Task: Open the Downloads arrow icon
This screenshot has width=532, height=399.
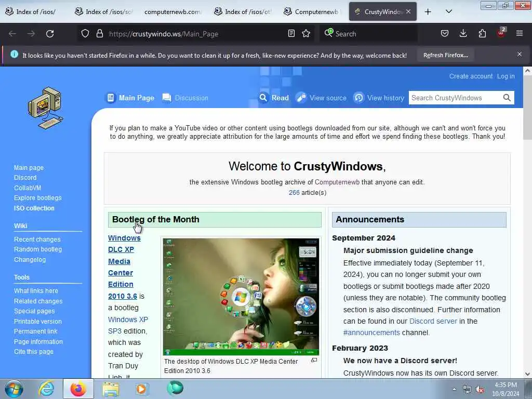Action: [x=463, y=34]
